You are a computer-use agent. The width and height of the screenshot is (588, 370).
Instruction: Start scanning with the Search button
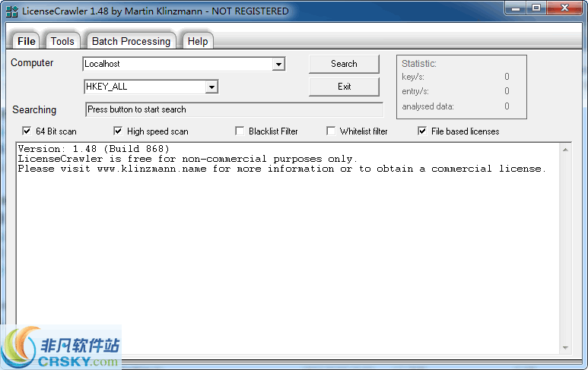point(344,64)
